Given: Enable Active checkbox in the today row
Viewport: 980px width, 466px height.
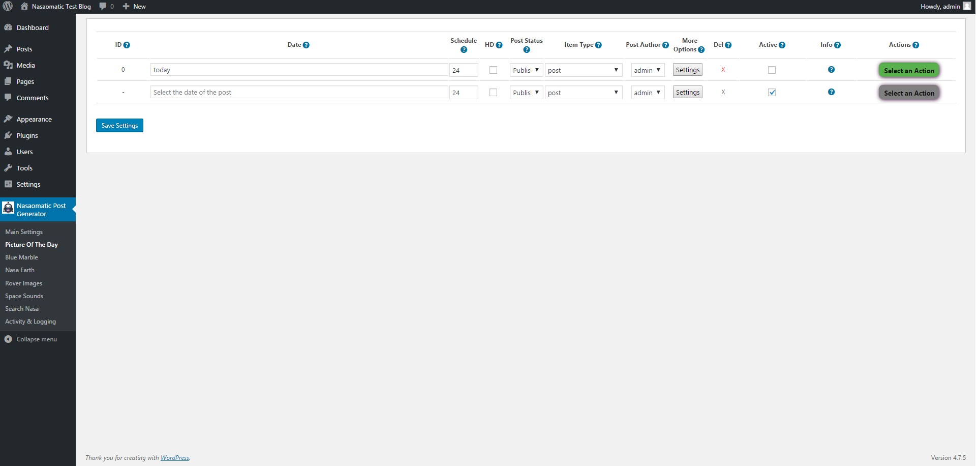Looking at the screenshot, I should point(772,70).
